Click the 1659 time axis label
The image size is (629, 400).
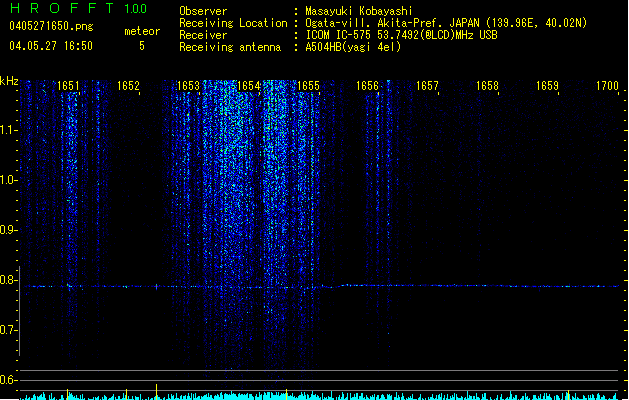pos(547,86)
